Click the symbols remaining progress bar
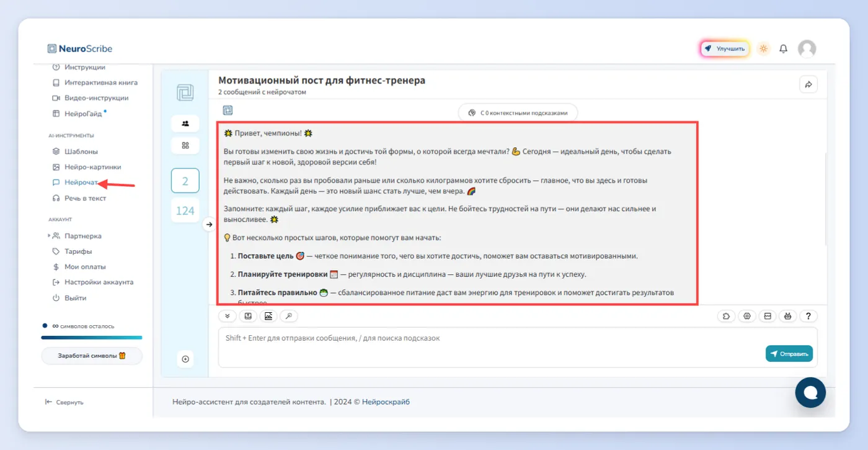This screenshot has height=450, width=868. [92, 338]
